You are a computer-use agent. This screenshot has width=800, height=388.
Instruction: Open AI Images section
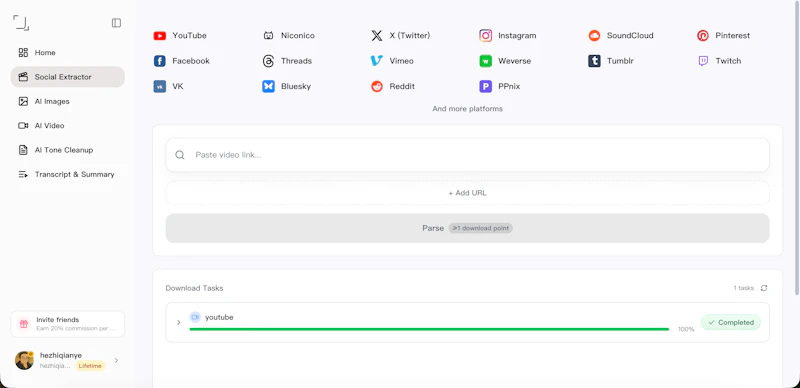(68, 102)
